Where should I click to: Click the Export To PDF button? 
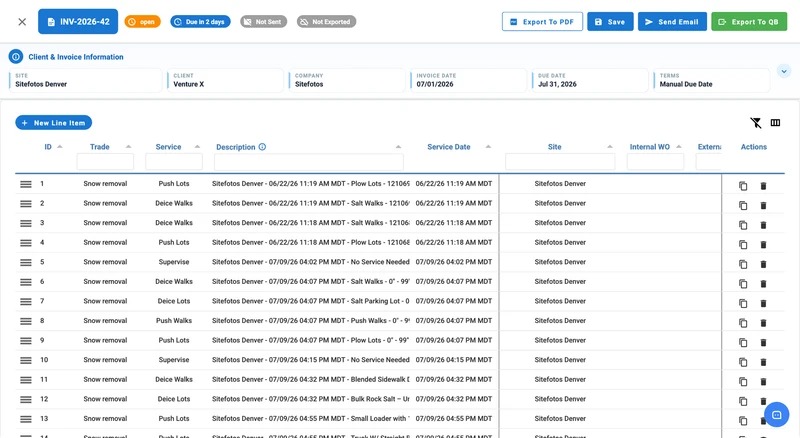[x=542, y=21]
